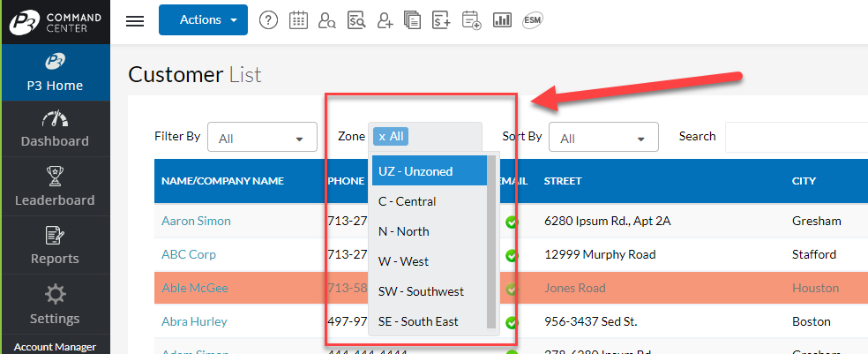
Task: Remove the All zone tag
Action: click(x=381, y=137)
